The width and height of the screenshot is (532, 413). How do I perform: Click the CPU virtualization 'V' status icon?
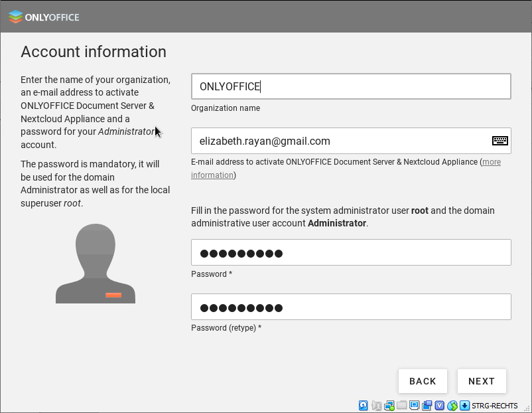[439, 406]
